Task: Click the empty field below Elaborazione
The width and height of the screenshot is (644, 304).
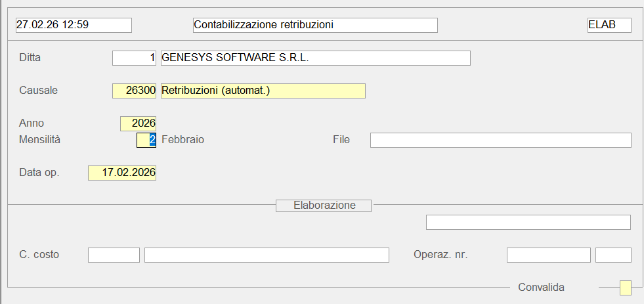Action: (528, 223)
